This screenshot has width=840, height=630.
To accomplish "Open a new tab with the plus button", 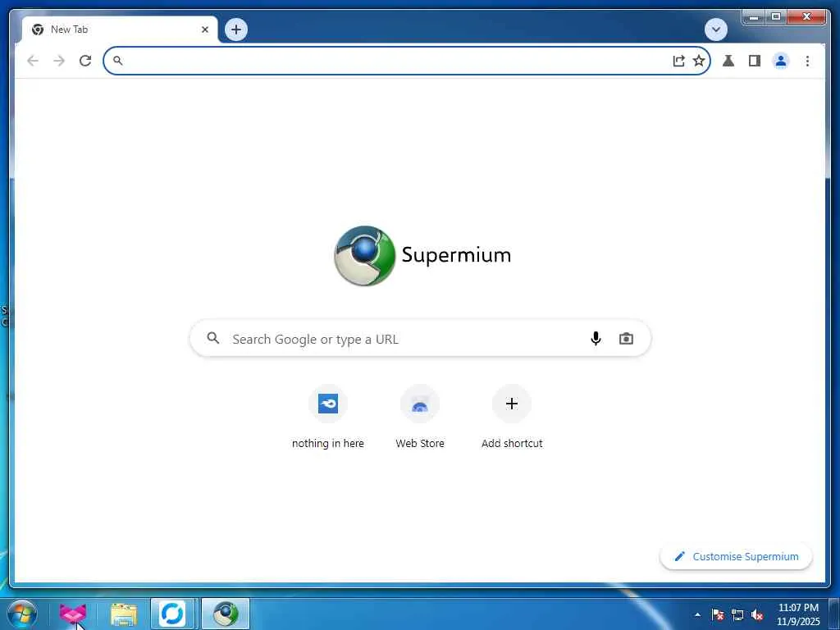I will tap(236, 30).
